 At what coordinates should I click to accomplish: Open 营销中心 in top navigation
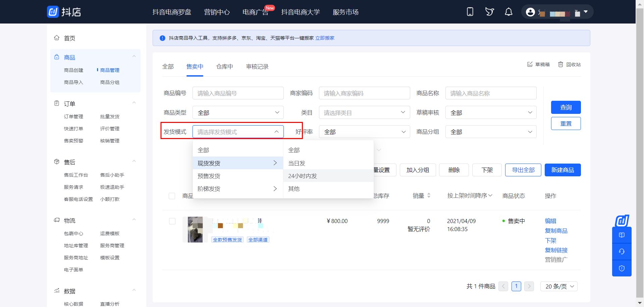click(x=217, y=12)
